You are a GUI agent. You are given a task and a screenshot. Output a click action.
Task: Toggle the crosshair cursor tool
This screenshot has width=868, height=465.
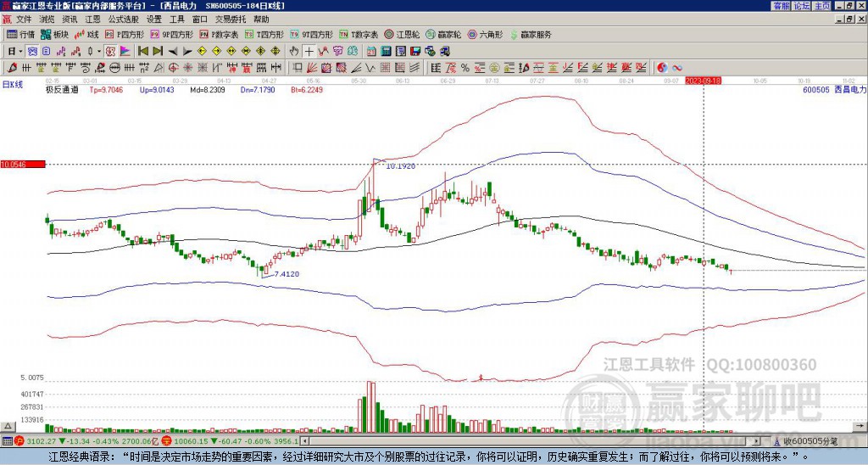pyautogui.click(x=309, y=52)
